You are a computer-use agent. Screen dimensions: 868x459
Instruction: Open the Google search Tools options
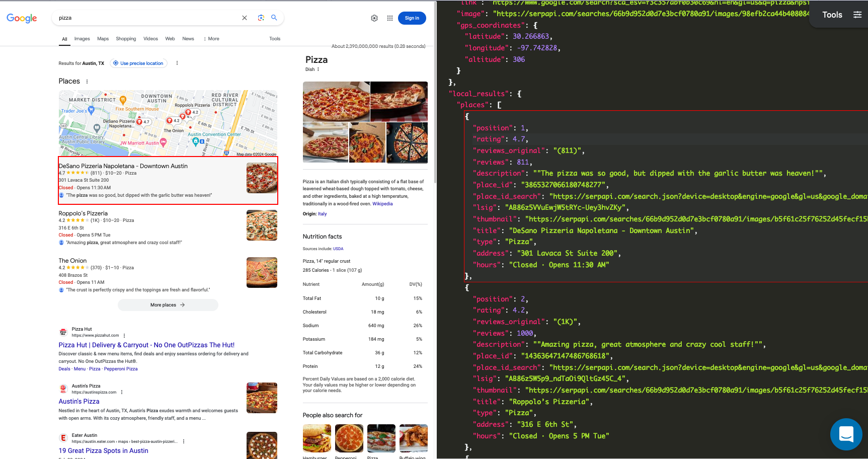(275, 39)
